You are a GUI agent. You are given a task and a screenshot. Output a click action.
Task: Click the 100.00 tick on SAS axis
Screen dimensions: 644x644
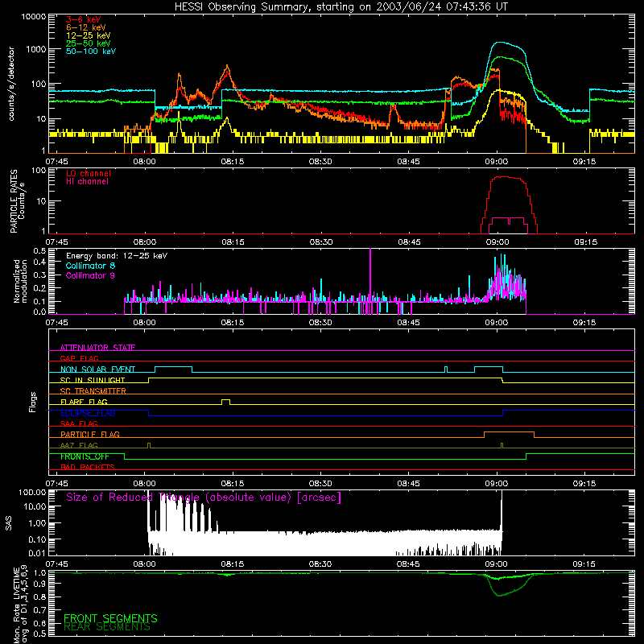tap(32, 492)
